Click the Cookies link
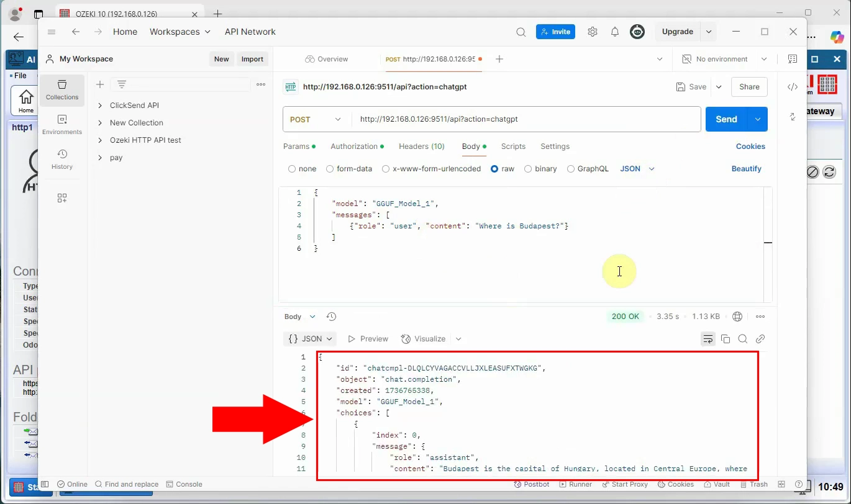This screenshot has height=504, width=851. [750, 146]
